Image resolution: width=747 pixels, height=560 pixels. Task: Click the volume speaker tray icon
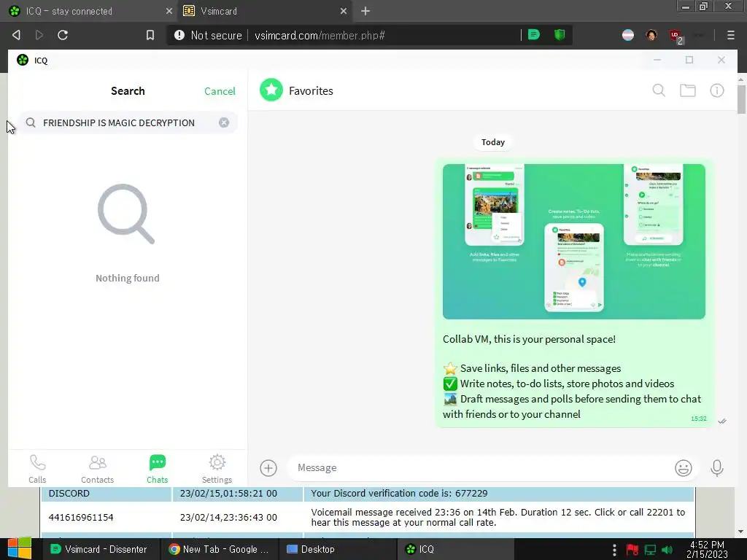point(667,550)
